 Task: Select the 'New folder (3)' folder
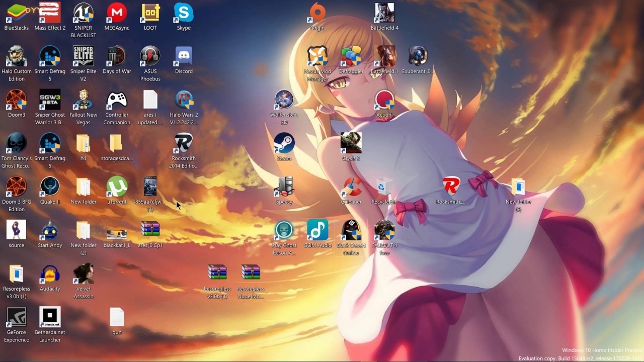point(518,187)
